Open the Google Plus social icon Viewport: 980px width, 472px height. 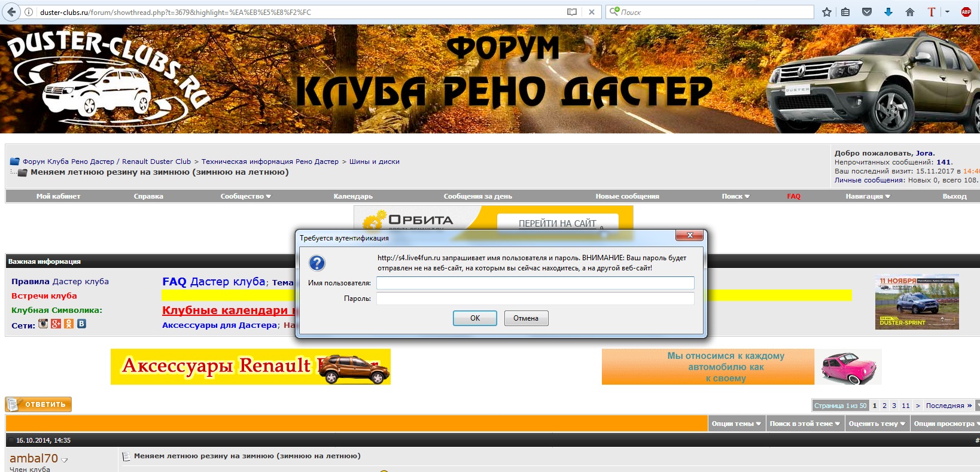click(x=56, y=324)
